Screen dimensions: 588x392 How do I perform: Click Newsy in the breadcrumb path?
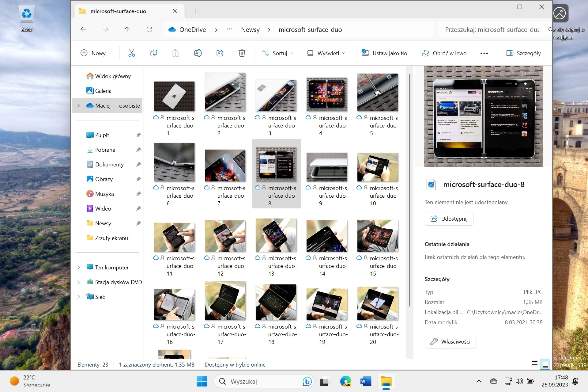[x=250, y=29]
